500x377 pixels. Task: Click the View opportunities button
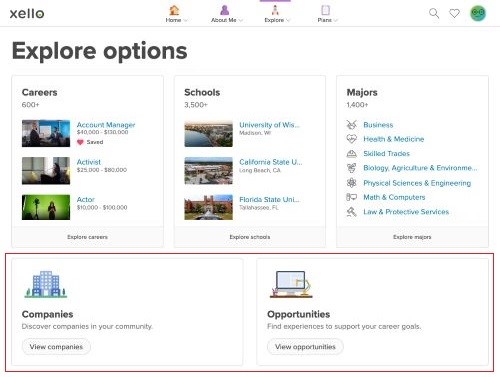[305, 347]
